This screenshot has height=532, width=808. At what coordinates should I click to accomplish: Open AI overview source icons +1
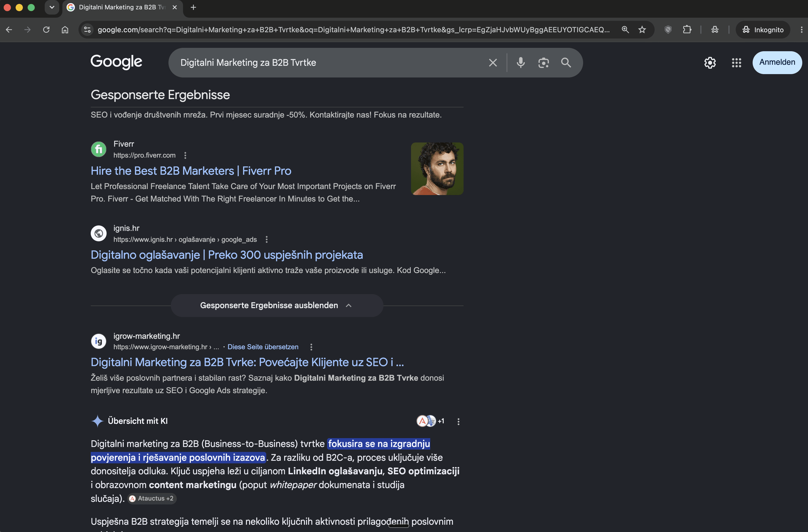pos(431,421)
